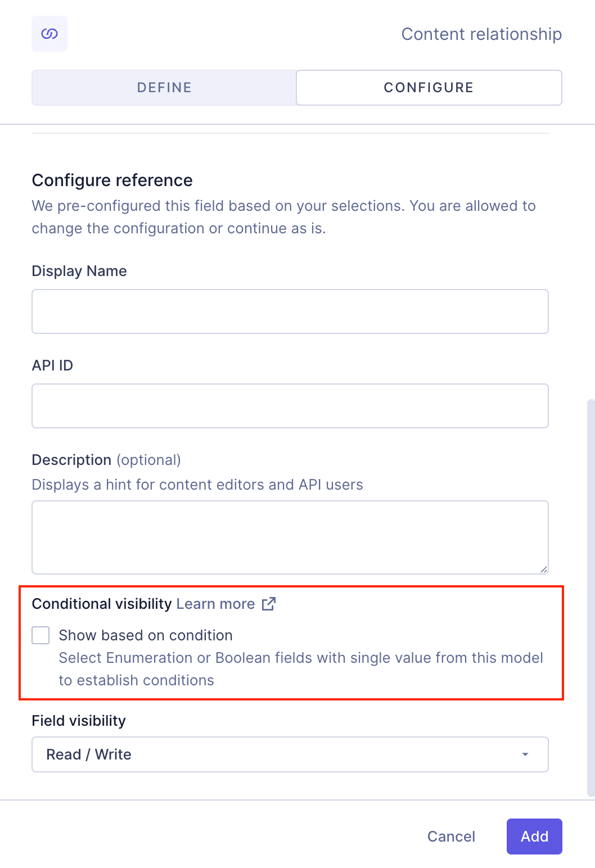595x868 pixels.
Task: Click the content relationship chain-link icon
Action: point(49,34)
